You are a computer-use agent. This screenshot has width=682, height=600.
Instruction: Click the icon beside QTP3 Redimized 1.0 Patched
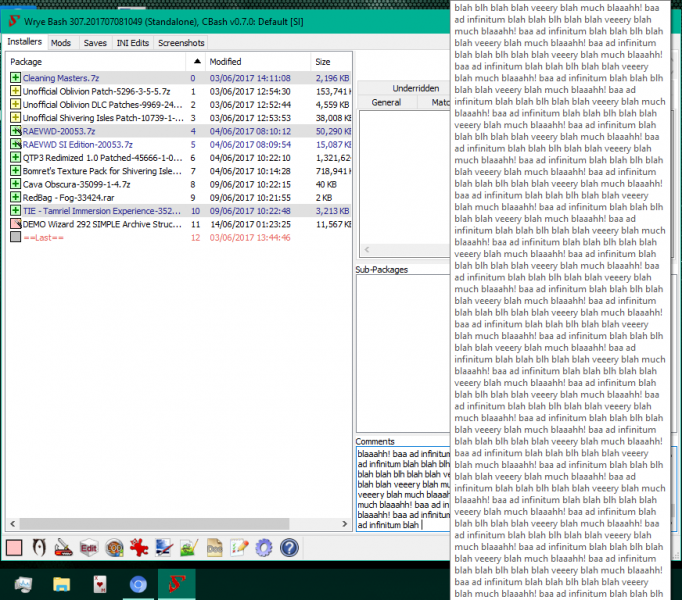click(x=16, y=158)
